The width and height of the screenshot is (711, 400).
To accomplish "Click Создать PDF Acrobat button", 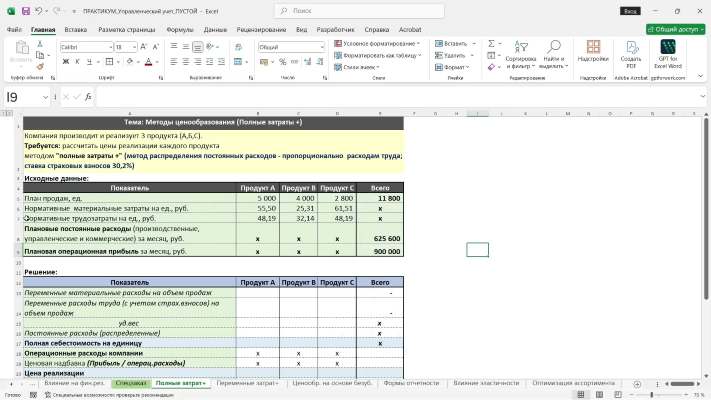I will (631, 54).
